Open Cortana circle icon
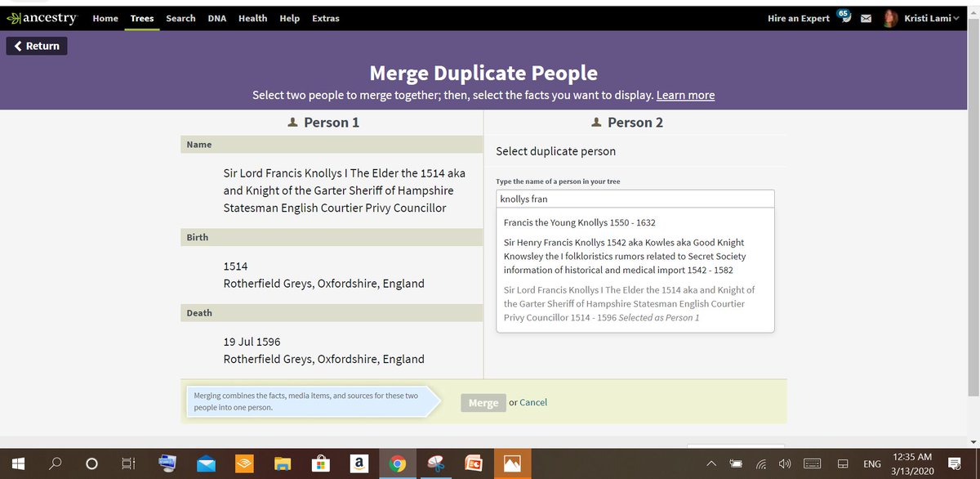This screenshot has height=479, width=980. [91, 463]
